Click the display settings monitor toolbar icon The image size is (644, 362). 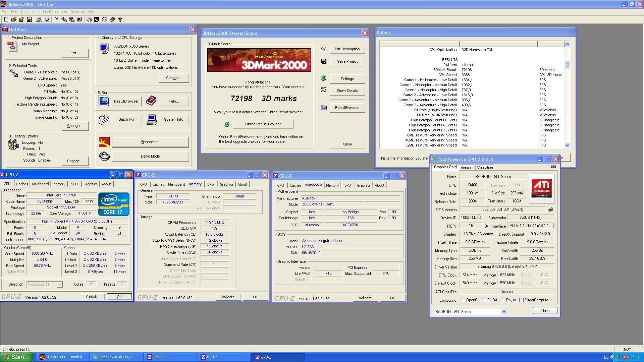79,20
